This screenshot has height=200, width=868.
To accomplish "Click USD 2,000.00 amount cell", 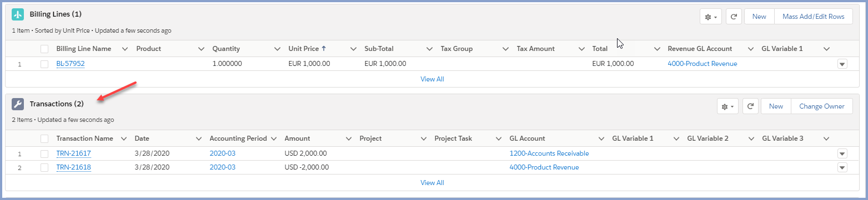I will tap(305, 153).
